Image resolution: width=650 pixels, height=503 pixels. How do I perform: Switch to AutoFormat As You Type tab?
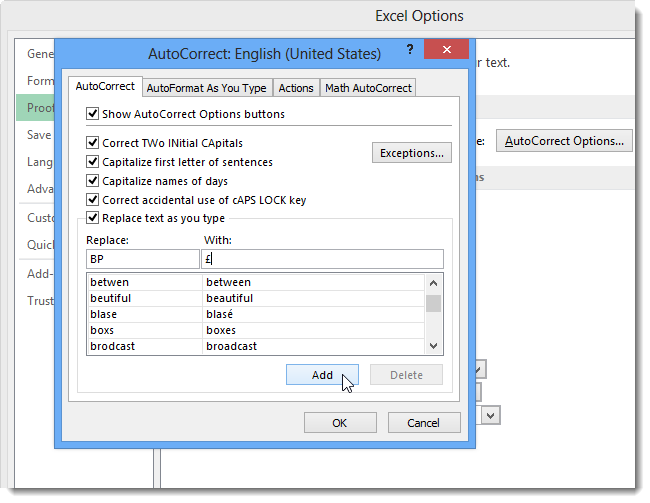(207, 88)
